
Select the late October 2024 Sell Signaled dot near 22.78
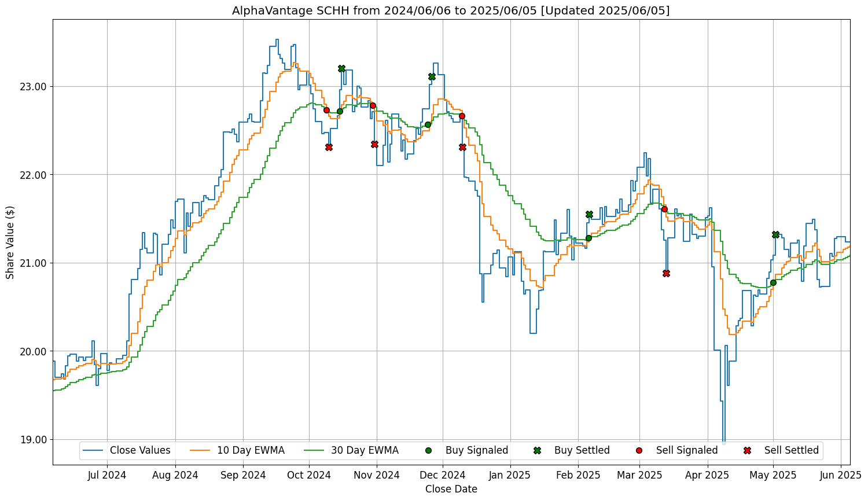(373, 105)
